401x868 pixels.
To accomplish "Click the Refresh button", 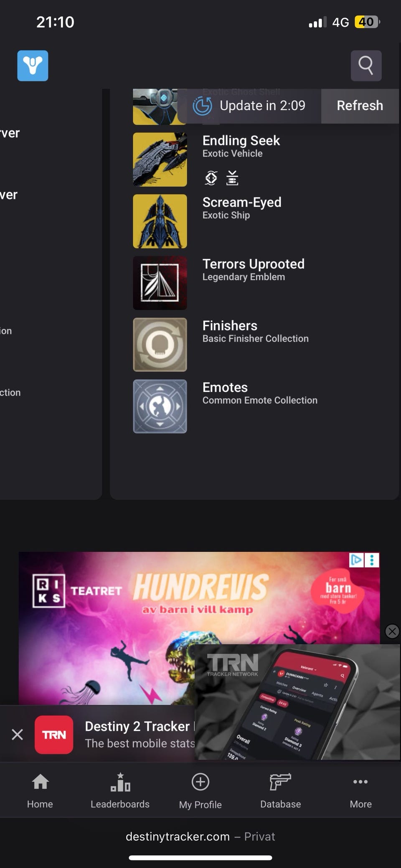I will [360, 106].
